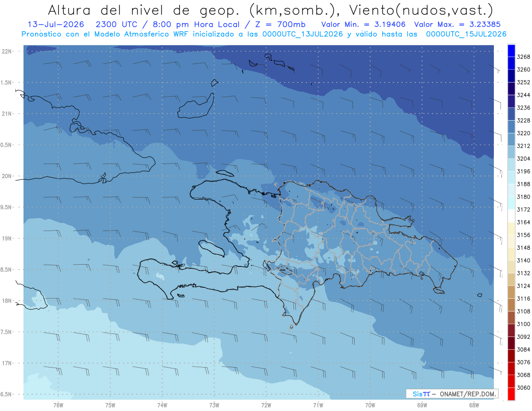Viewport: 532px width, 411px height.
Task: Click the '72W' longitude axis label
Action: tap(266, 405)
